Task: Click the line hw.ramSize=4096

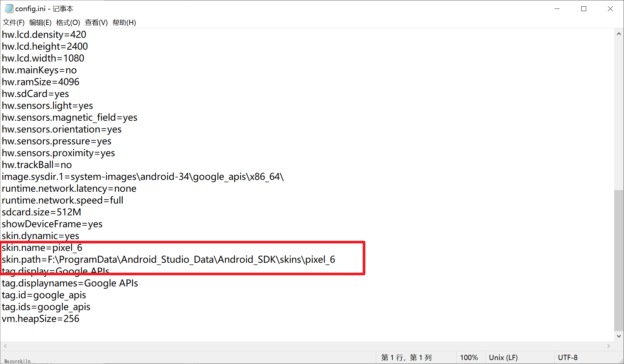Action: point(40,82)
